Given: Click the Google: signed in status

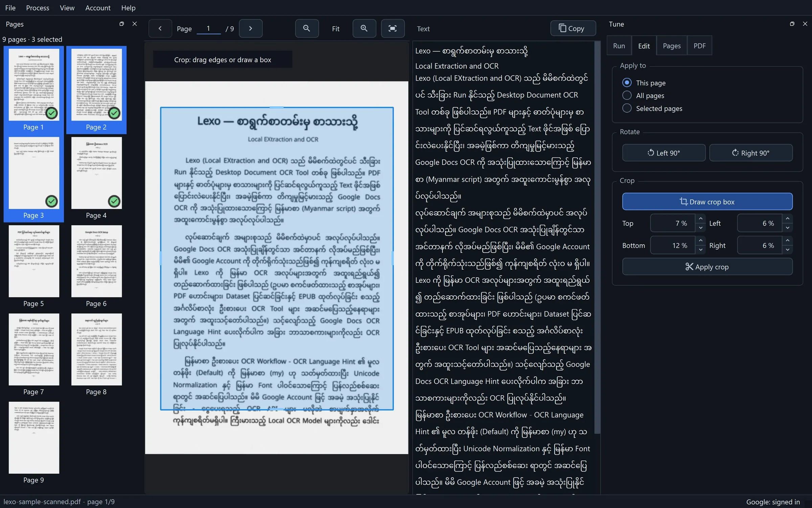Looking at the screenshot, I should click(x=773, y=502).
